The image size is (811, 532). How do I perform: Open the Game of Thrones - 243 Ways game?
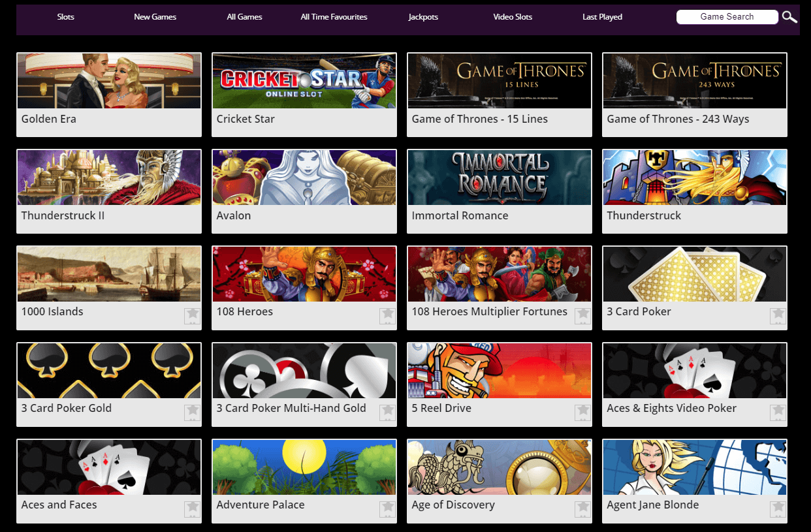pos(694,80)
